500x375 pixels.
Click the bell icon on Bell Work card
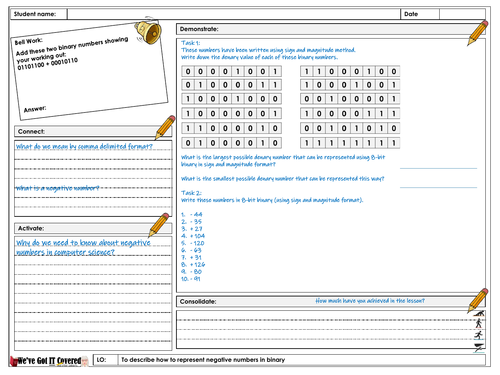point(149,32)
